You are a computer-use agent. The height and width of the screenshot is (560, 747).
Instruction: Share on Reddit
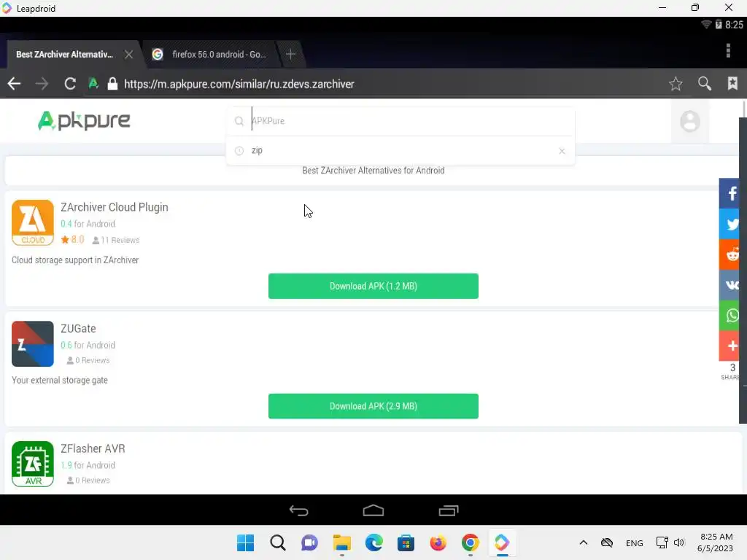click(x=729, y=254)
